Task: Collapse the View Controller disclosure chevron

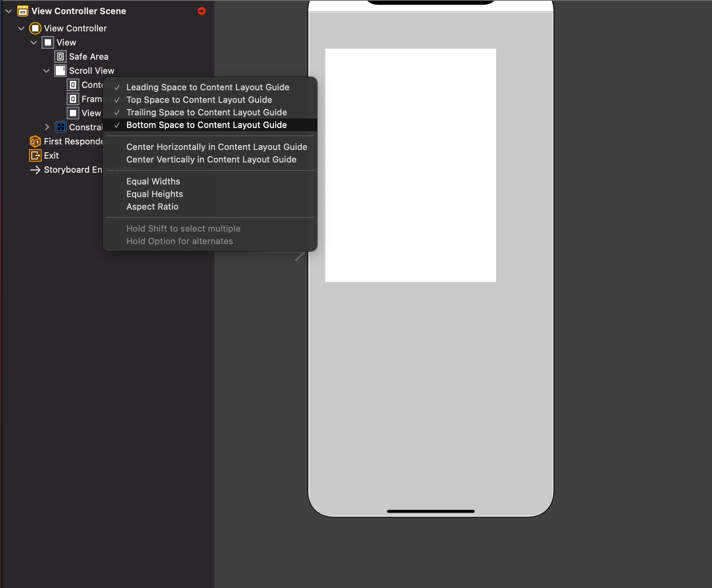Action: [21, 28]
